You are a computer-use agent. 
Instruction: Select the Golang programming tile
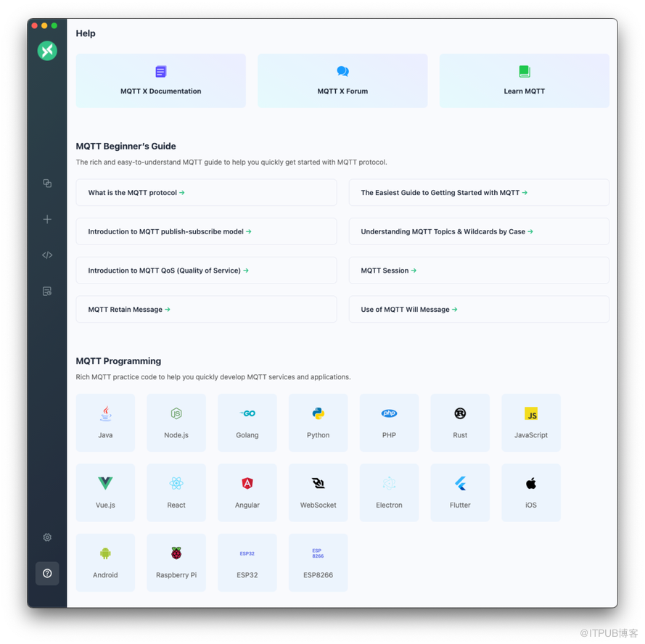pos(247,423)
